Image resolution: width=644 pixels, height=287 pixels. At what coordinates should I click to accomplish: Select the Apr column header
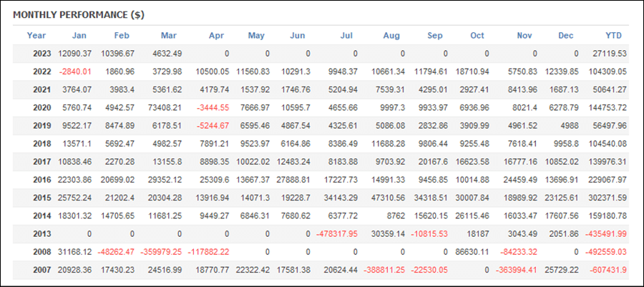(x=216, y=36)
